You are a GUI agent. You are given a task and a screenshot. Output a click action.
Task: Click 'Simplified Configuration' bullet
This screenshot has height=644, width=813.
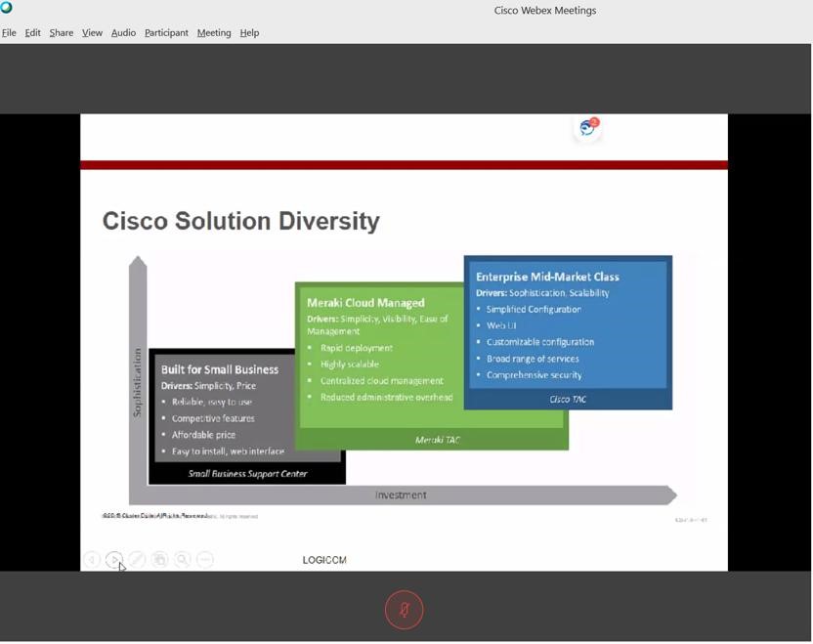(x=534, y=309)
